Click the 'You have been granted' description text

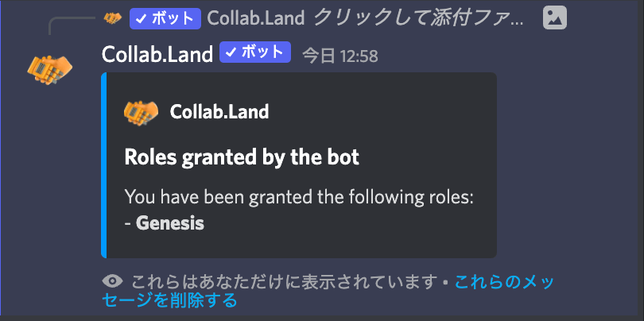tap(300, 197)
